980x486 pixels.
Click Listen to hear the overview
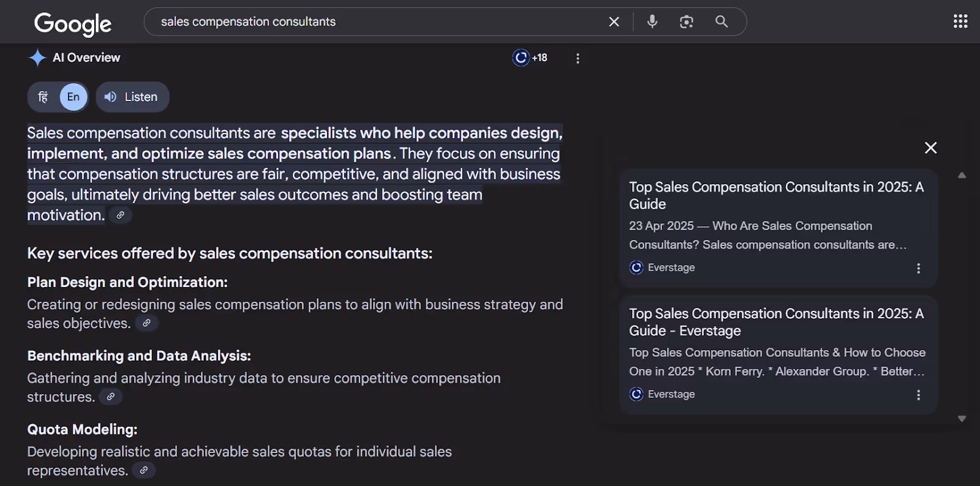(x=132, y=97)
